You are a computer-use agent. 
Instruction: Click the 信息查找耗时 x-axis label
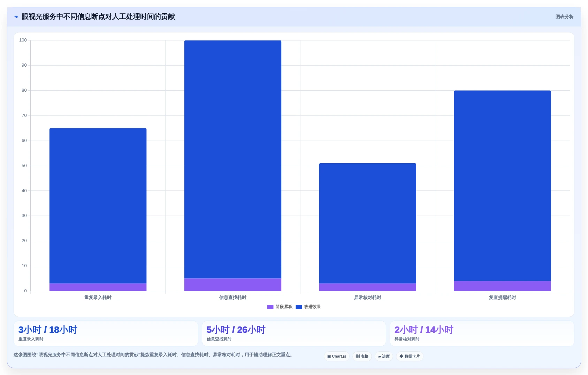tap(233, 298)
